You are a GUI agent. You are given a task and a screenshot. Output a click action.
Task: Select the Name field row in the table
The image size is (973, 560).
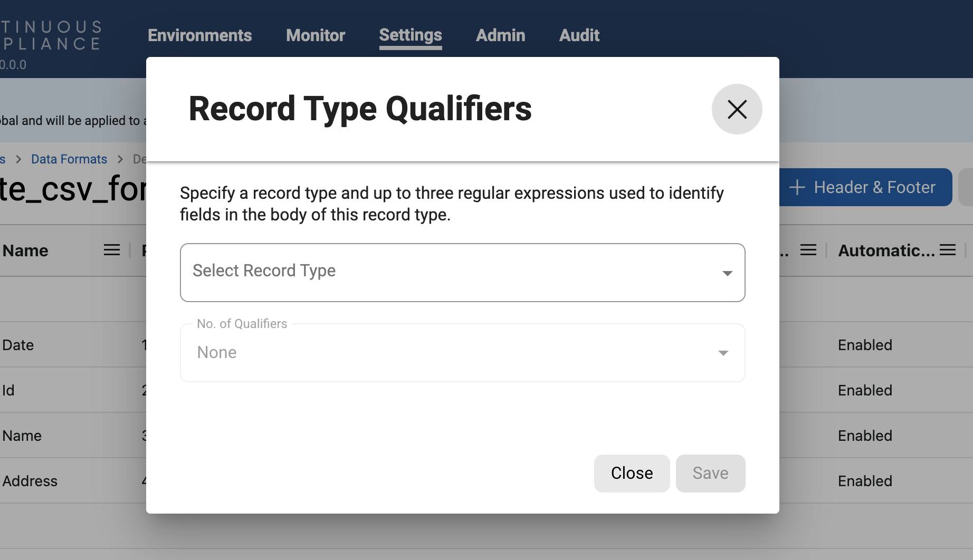[22, 436]
